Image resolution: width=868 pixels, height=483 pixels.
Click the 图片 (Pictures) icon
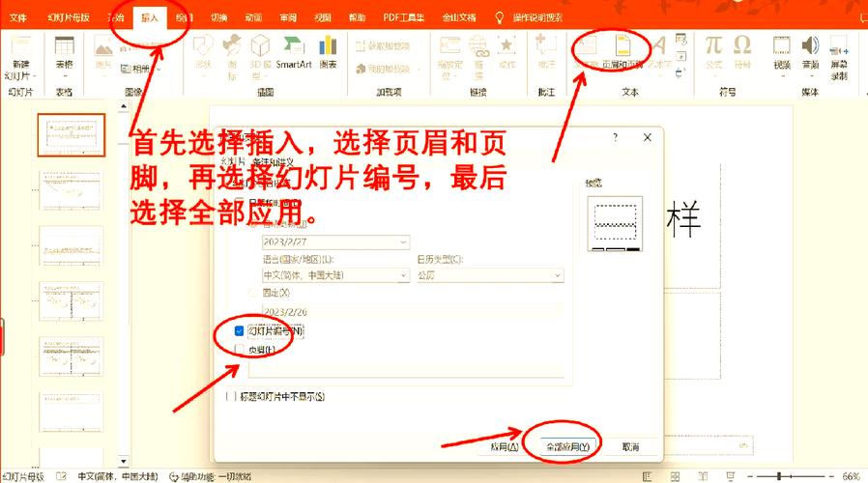[103, 46]
